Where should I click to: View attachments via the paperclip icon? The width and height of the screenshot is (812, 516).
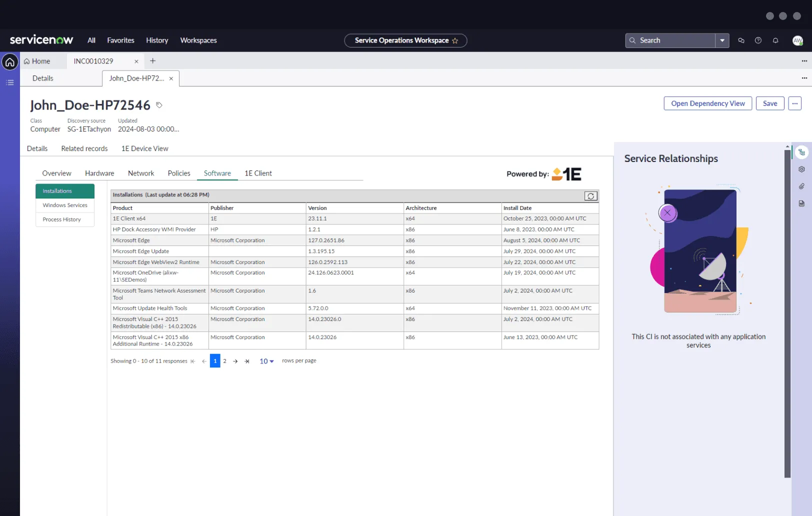[x=801, y=186]
